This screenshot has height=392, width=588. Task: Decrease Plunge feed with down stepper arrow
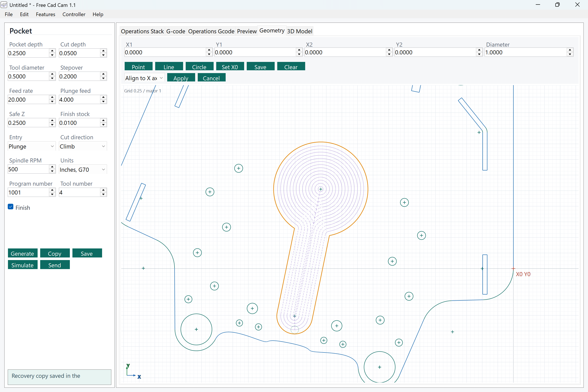click(x=104, y=102)
